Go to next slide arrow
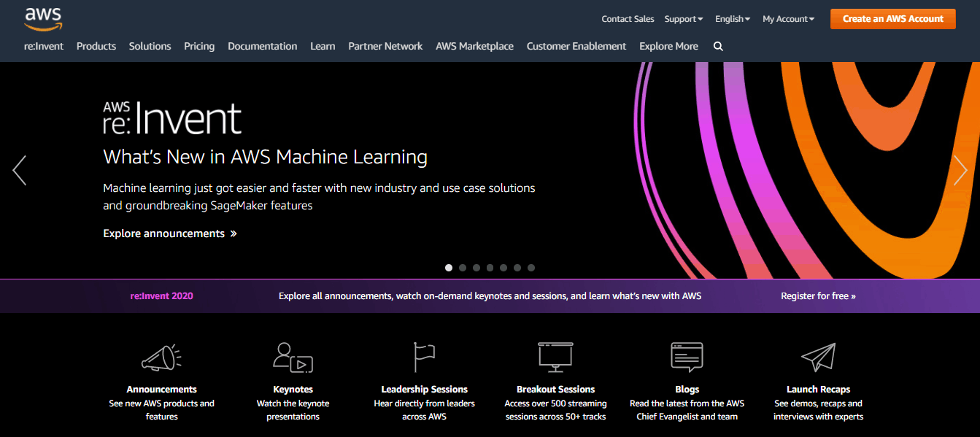 pyautogui.click(x=960, y=170)
